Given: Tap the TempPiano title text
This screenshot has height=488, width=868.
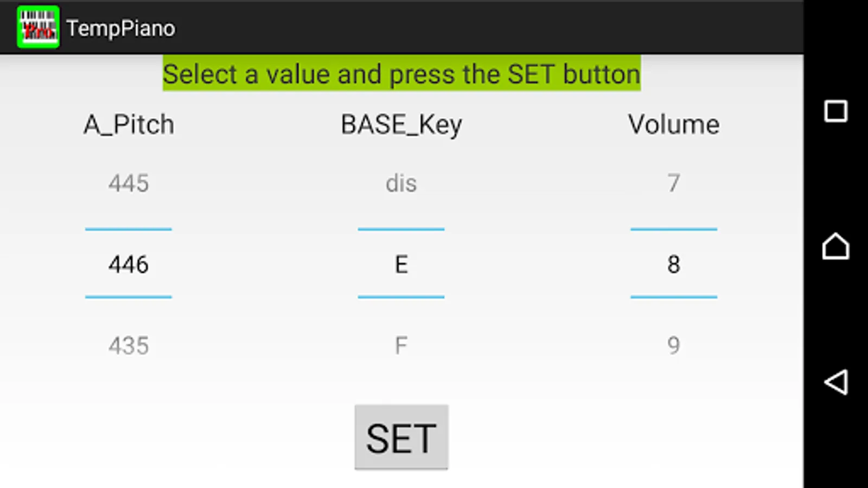Looking at the screenshot, I should [120, 28].
